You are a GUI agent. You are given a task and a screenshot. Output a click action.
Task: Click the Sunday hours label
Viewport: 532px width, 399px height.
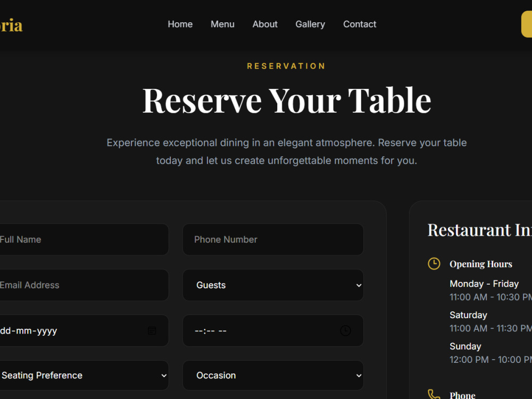465,346
